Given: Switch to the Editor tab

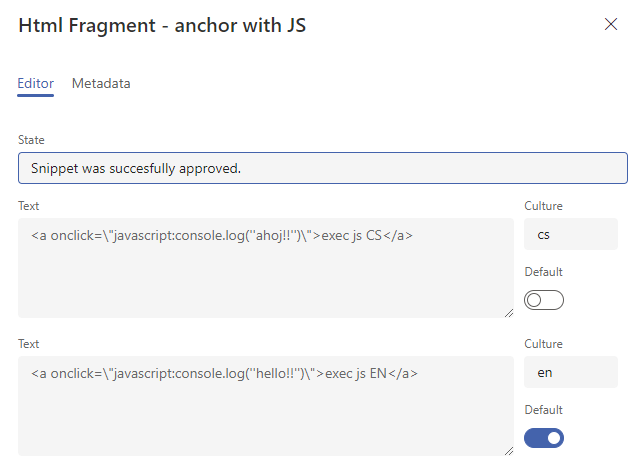Looking at the screenshot, I should tap(36, 83).
